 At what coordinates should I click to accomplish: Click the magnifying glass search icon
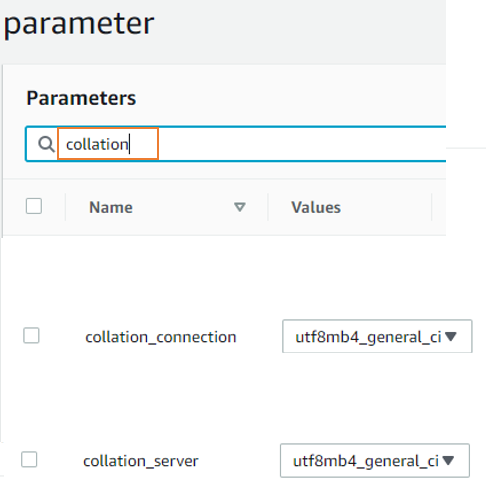[46, 144]
